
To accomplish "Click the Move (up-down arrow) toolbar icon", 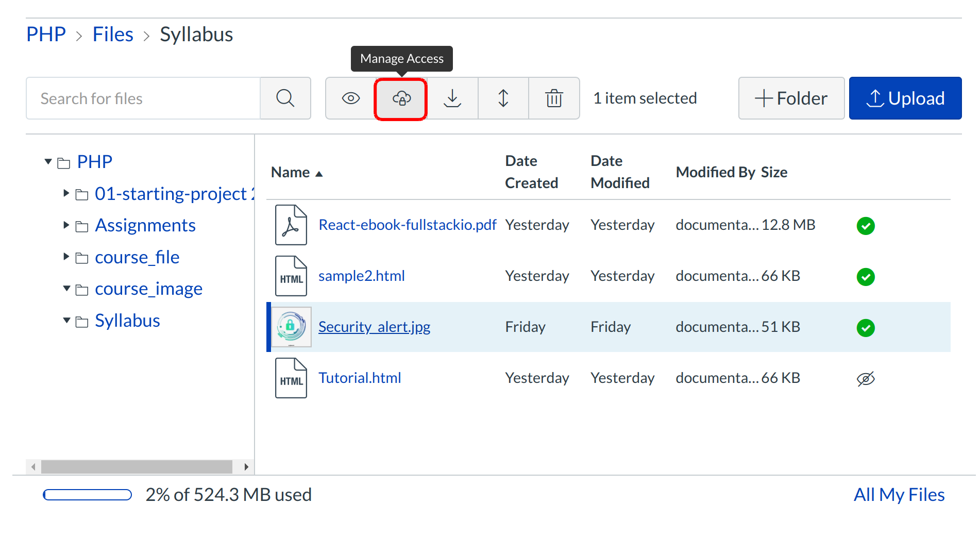I will tap(503, 98).
